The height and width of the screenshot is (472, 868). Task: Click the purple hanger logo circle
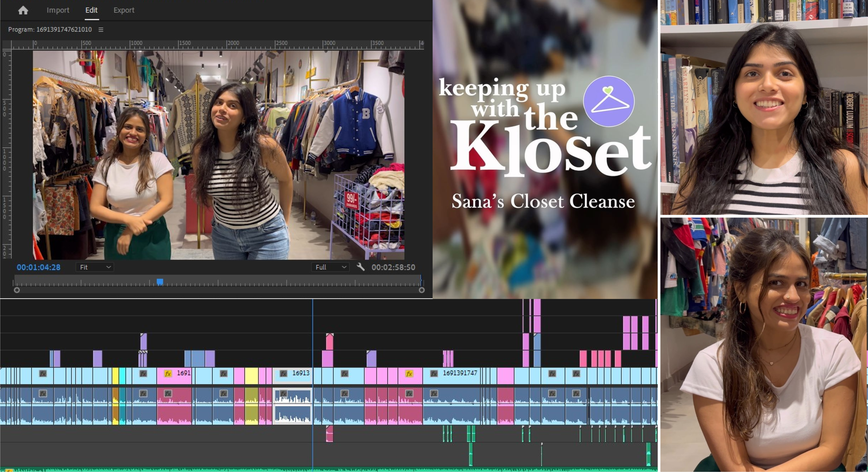608,101
